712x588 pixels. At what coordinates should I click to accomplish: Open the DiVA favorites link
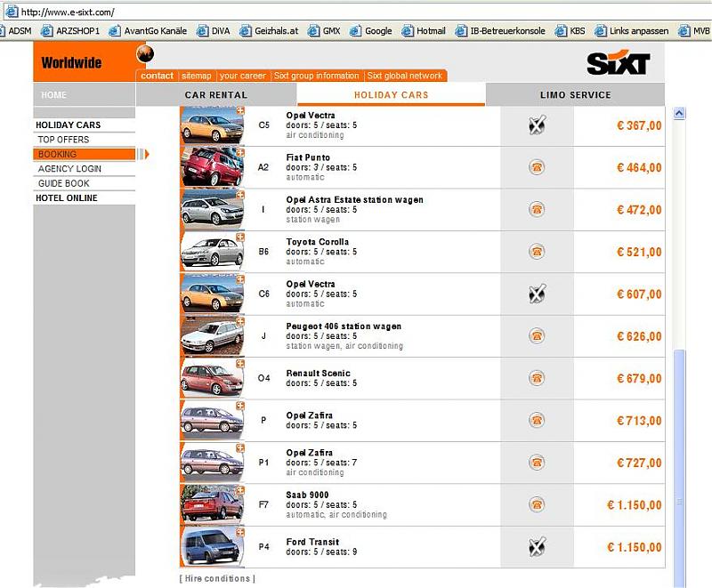[x=213, y=31]
